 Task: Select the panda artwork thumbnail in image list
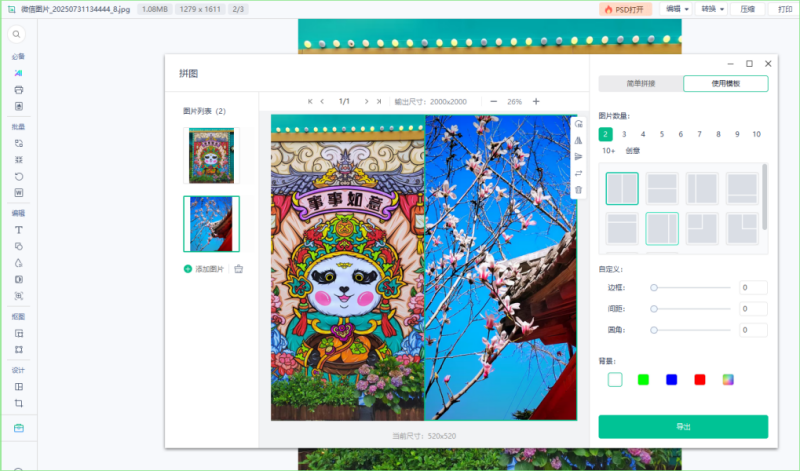click(211, 156)
